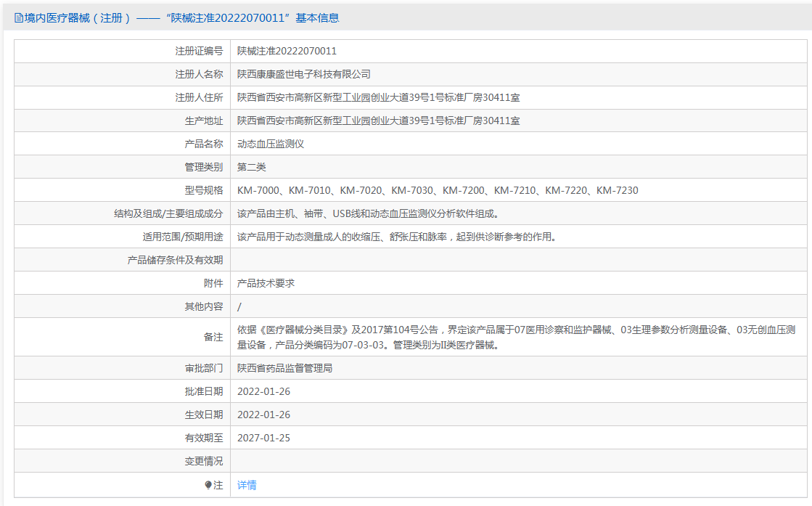Click the label 审批部门
Screen dimensions: 812x506
(x=203, y=368)
